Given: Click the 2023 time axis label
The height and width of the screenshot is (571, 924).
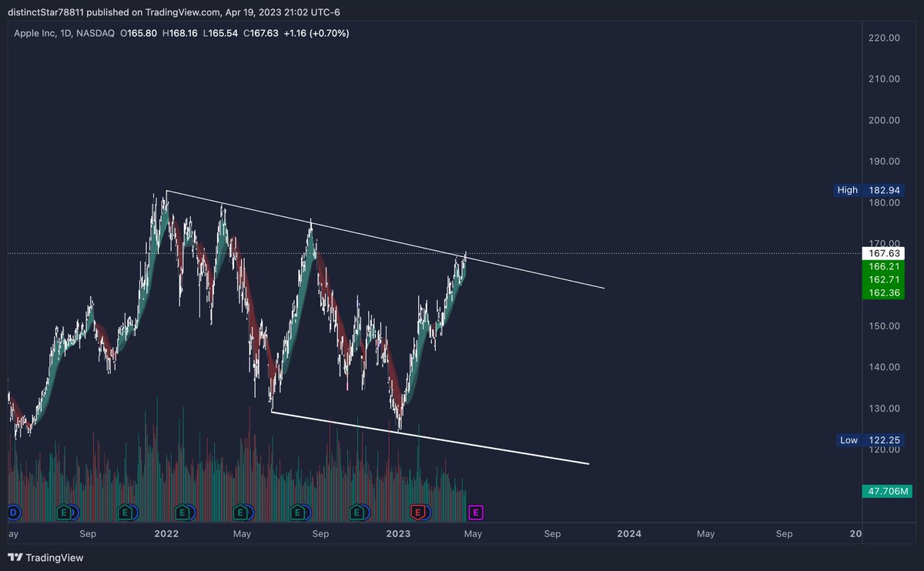Looking at the screenshot, I should [398, 533].
